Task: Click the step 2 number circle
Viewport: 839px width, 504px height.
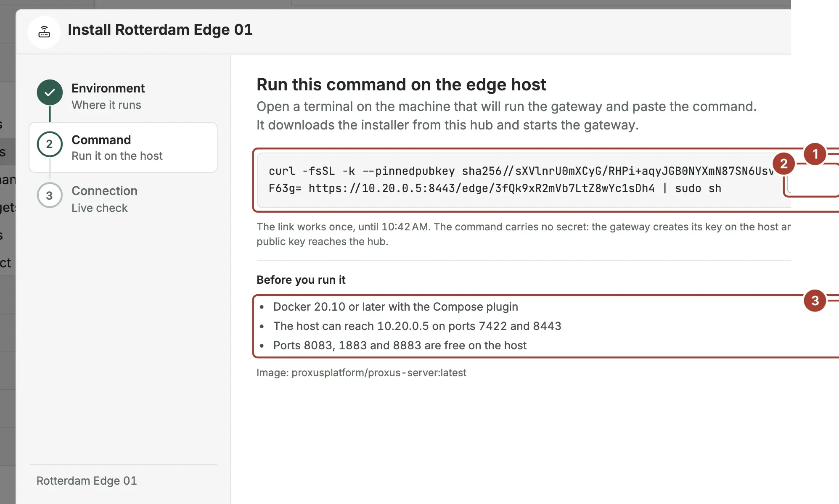Action: (50, 144)
